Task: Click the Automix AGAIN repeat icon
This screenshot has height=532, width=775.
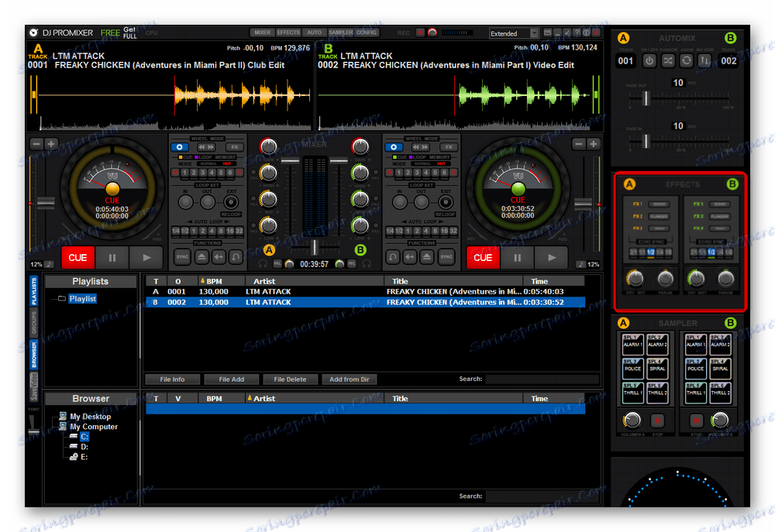Action: coord(686,60)
